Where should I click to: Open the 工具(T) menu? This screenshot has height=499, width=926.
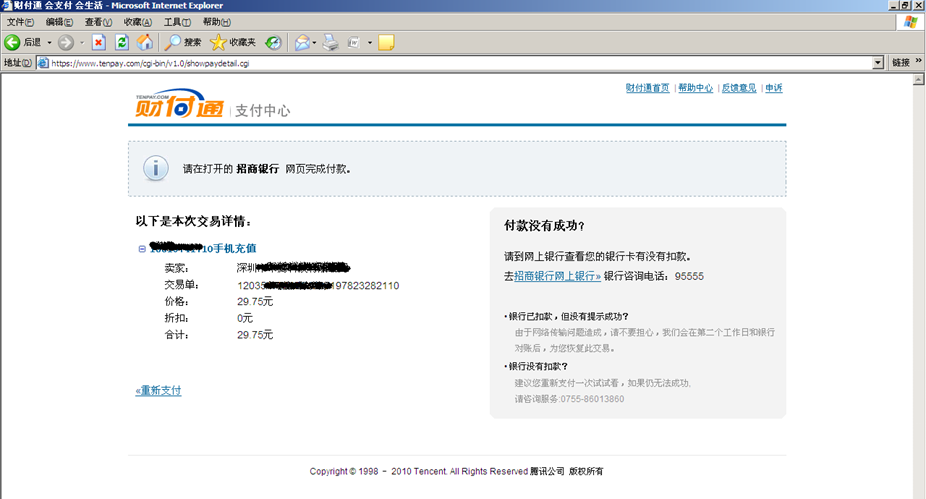pos(177,21)
